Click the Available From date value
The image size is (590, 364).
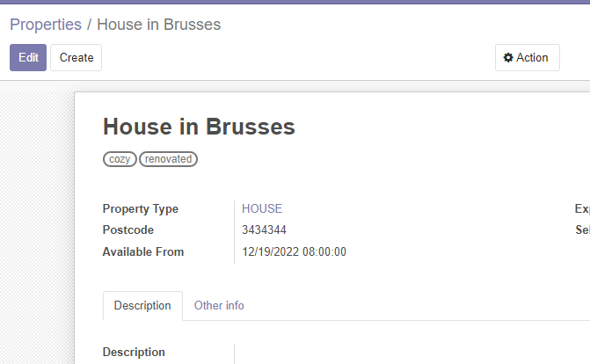294,251
